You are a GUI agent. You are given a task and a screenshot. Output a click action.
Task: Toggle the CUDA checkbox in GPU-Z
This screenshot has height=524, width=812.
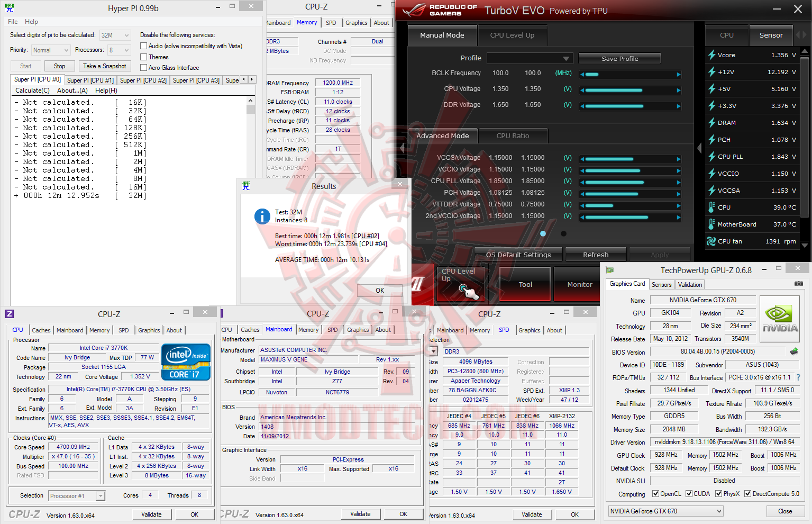689,494
